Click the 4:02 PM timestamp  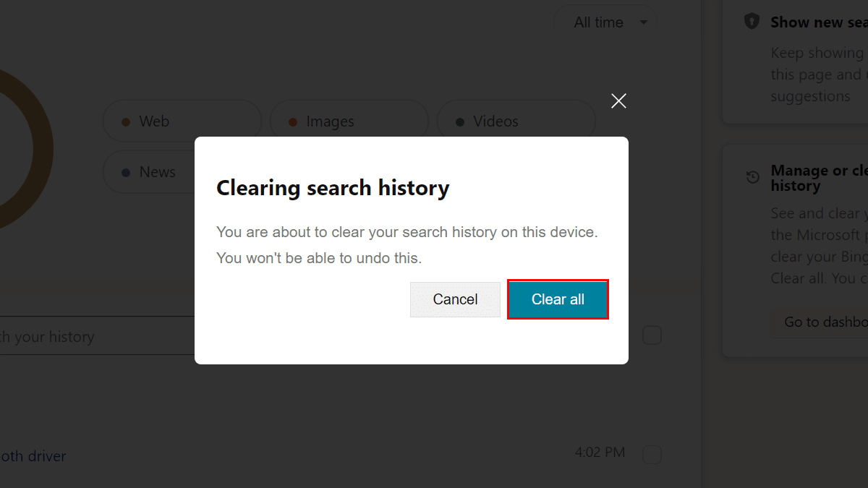click(x=600, y=453)
